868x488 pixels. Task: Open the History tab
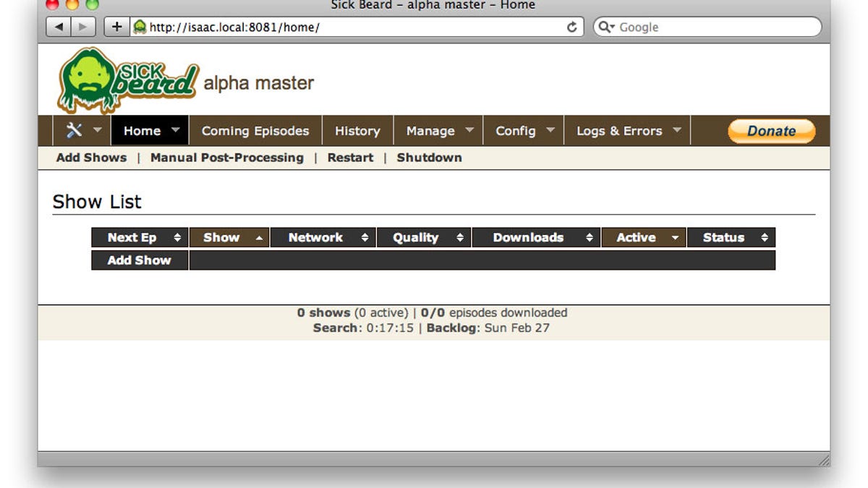pyautogui.click(x=357, y=131)
